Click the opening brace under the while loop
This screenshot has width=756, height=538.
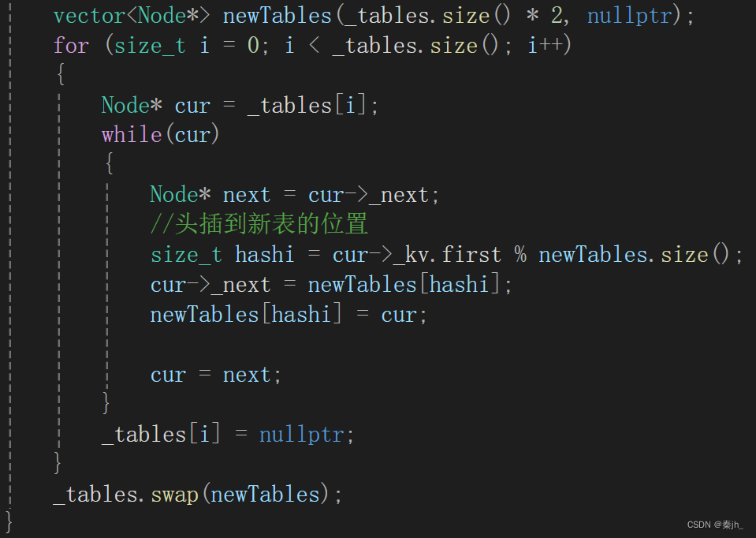pyautogui.click(x=110, y=163)
